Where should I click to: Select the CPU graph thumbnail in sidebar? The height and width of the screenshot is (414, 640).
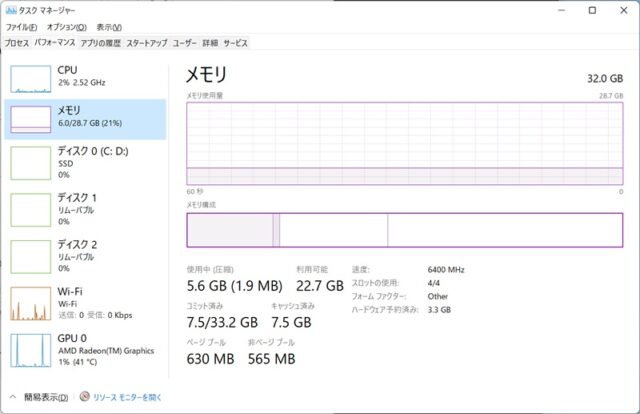pyautogui.click(x=30, y=75)
